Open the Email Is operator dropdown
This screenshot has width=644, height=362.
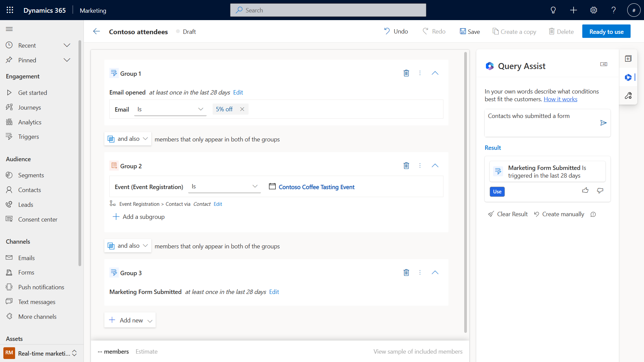pyautogui.click(x=170, y=109)
